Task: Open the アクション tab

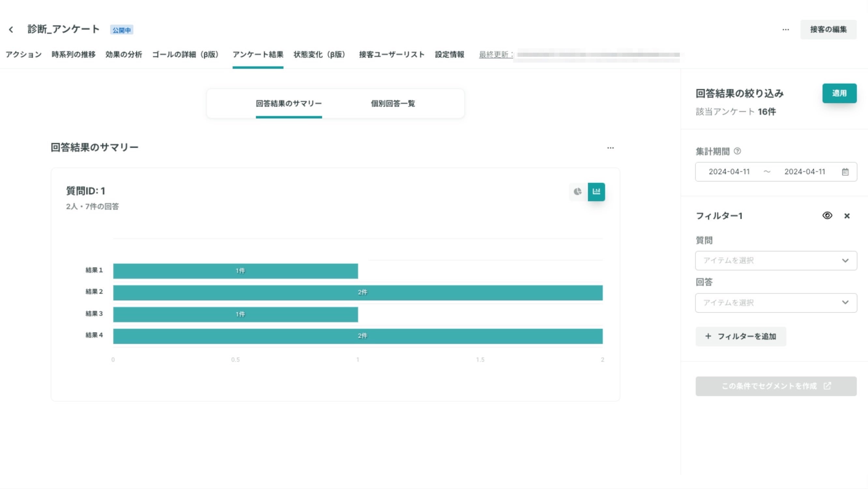Action: [x=23, y=55]
